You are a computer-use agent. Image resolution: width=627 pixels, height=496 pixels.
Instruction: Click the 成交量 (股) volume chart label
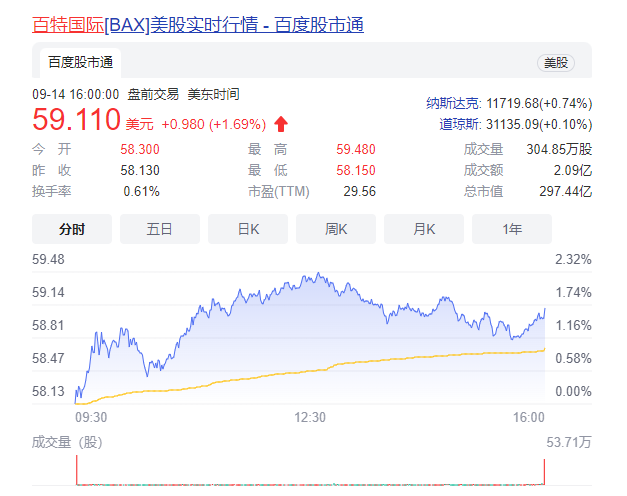pos(67,442)
